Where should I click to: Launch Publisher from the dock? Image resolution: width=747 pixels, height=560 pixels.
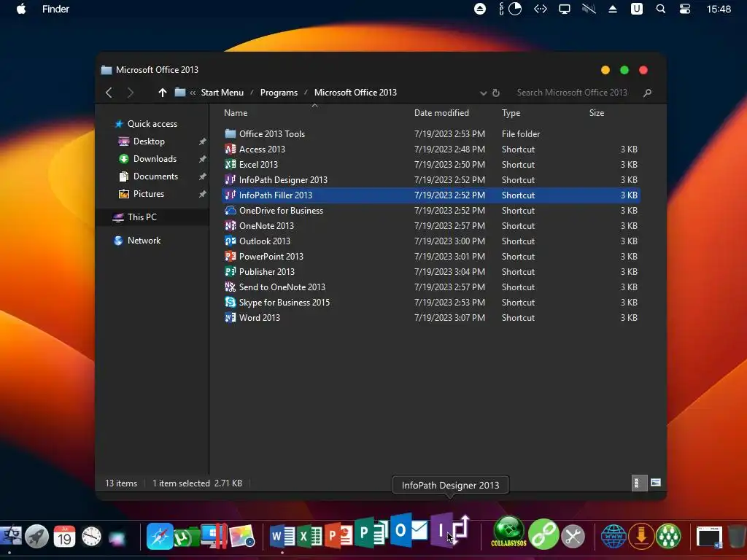[x=371, y=532]
